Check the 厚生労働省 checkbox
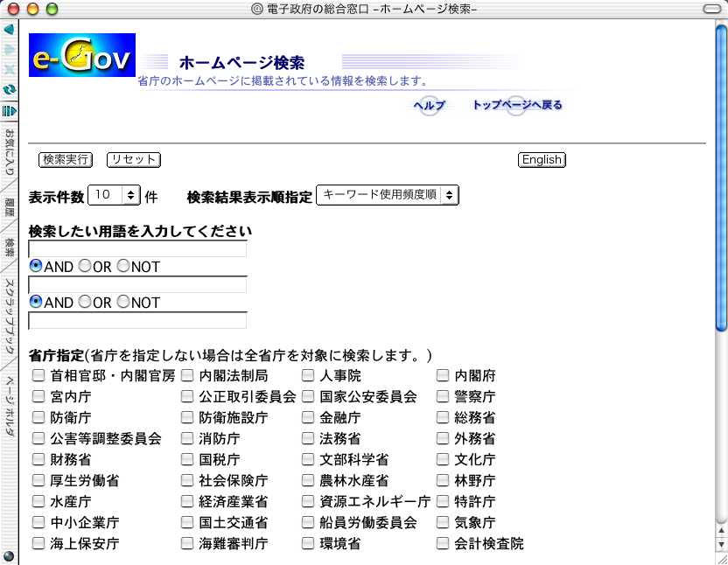 tap(38, 480)
